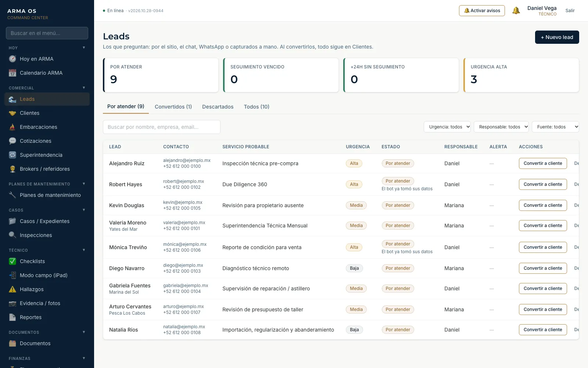The height and width of the screenshot is (368, 588).
Task: Open the Checklists checkmark icon
Action: (12, 261)
